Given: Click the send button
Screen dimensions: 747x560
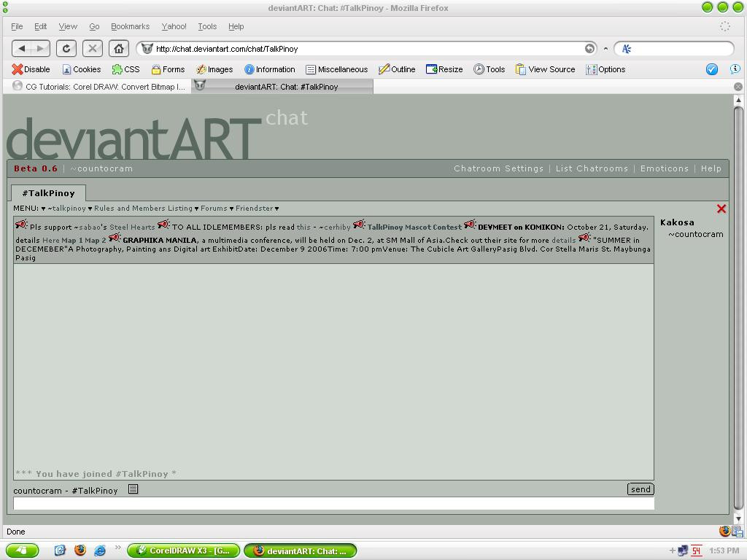Looking at the screenshot, I should pyautogui.click(x=640, y=489).
